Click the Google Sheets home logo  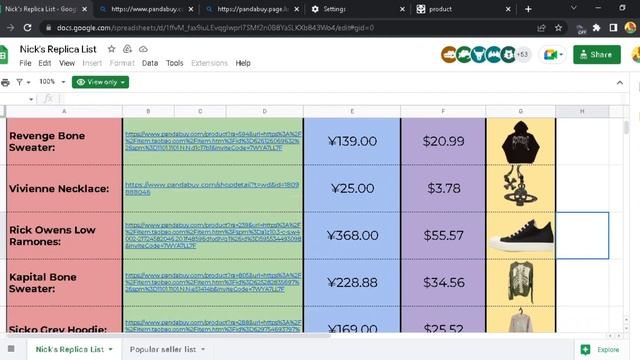(x=4, y=54)
